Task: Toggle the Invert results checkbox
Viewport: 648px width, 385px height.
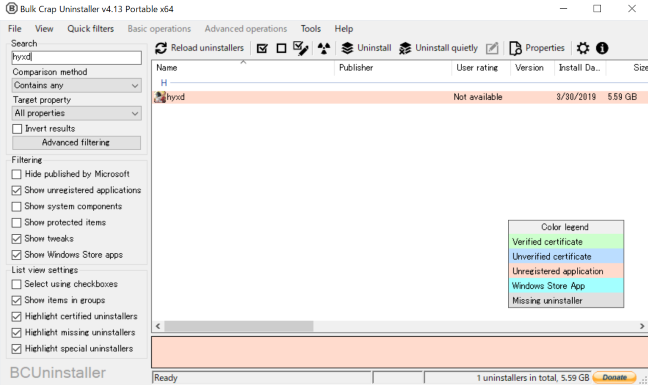Action: tap(17, 129)
